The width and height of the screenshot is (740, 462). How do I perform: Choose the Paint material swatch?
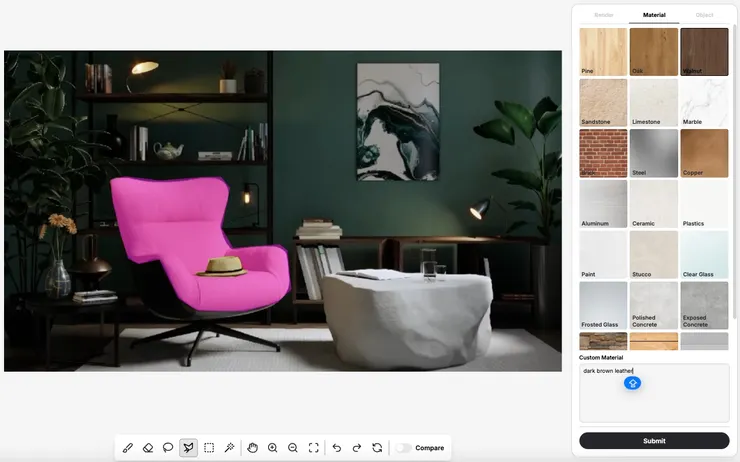click(x=603, y=255)
